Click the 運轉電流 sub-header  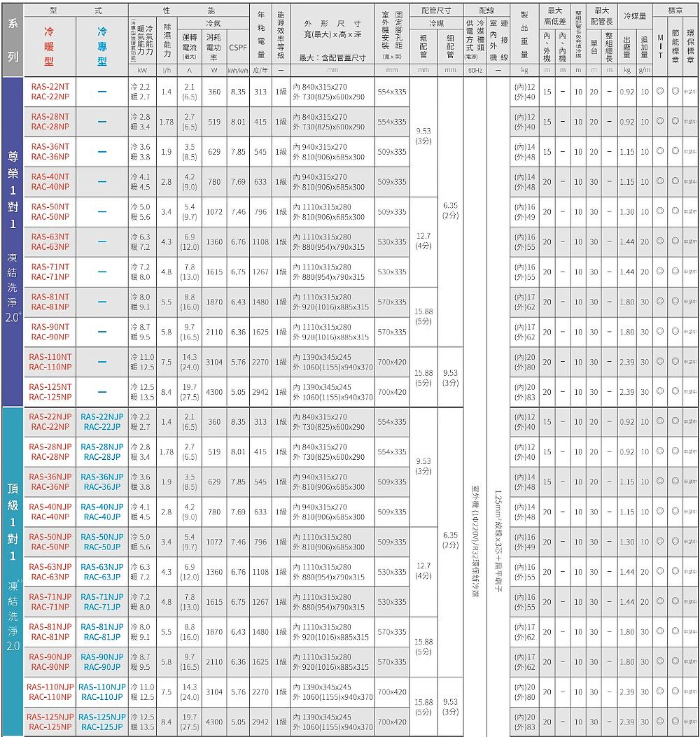point(190,46)
